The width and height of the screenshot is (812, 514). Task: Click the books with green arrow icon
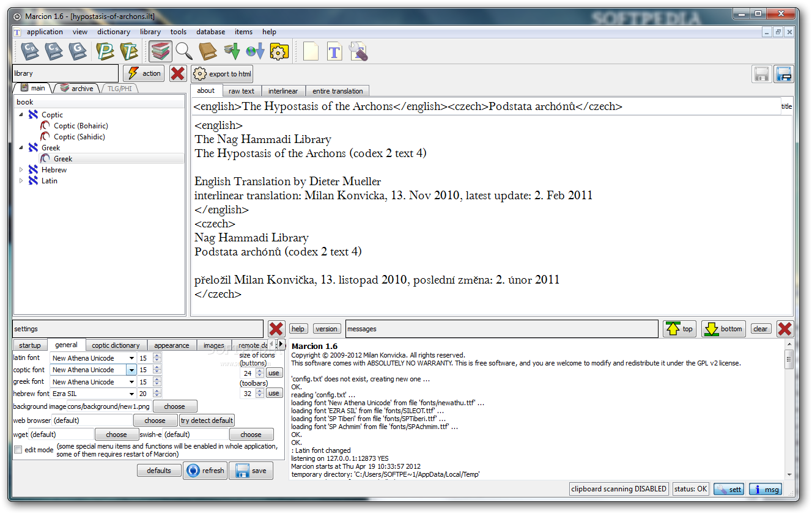[232, 51]
